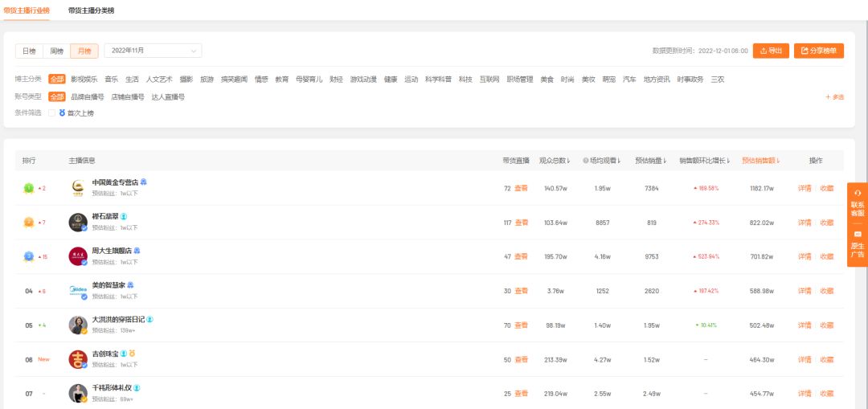Open the 2022年11月 month dropdown

coord(153,51)
